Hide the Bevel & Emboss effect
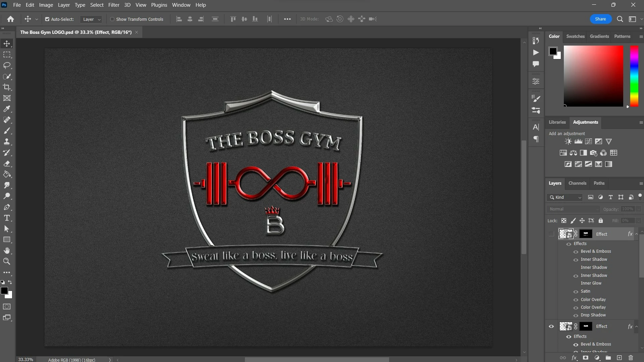Image resolution: width=644 pixels, height=362 pixels. [576, 252]
